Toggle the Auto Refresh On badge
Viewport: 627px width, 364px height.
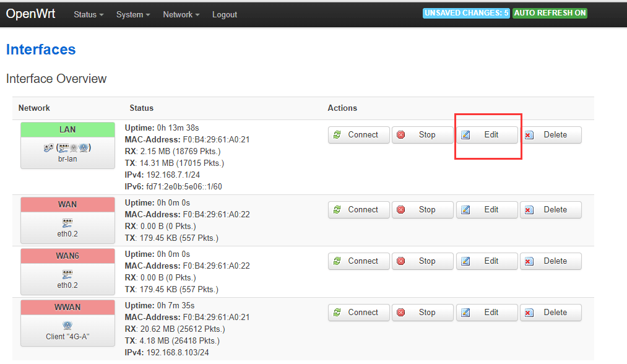[550, 13]
